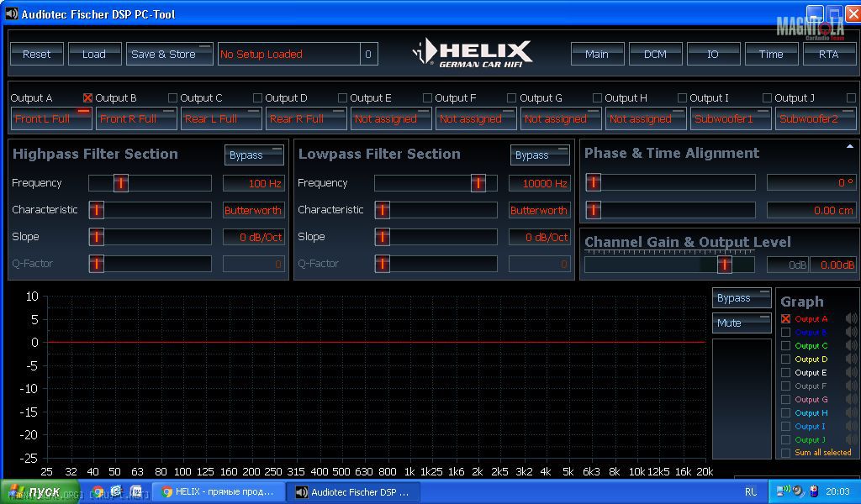The image size is (861, 504).
Task: Open the Front L Full channel assignment
Action: [x=50, y=118]
